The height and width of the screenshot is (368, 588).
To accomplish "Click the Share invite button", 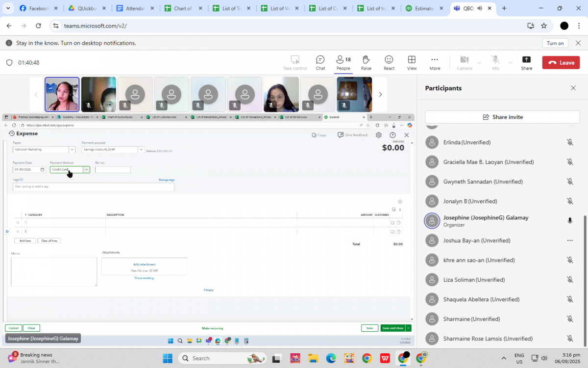I will 502,117.
